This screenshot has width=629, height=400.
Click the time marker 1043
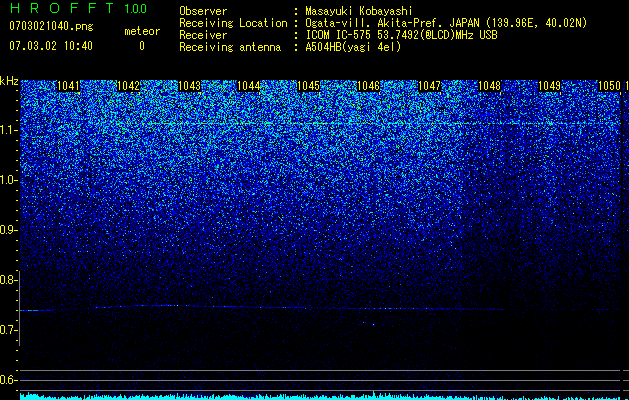pyautogui.click(x=189, y=86)
